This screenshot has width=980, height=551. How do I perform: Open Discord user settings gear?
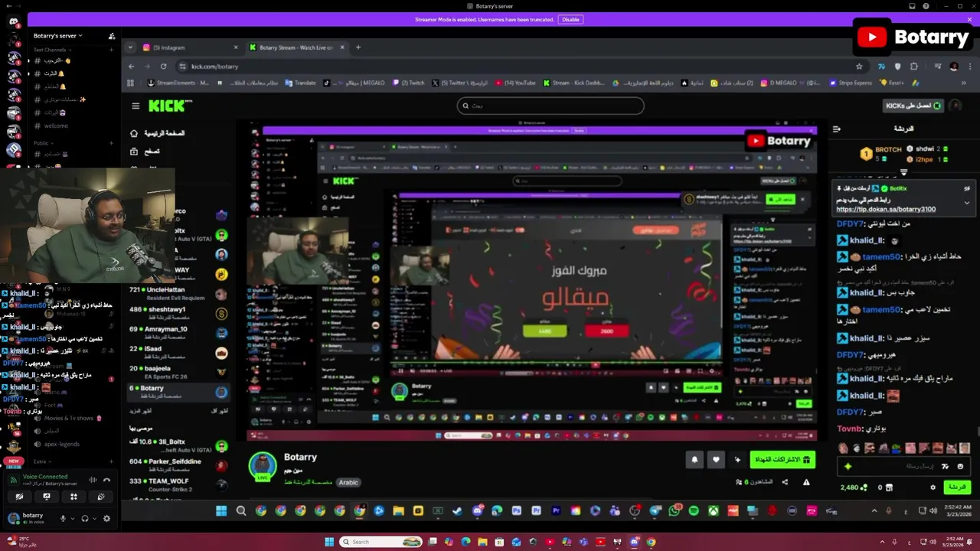point(106,518)
